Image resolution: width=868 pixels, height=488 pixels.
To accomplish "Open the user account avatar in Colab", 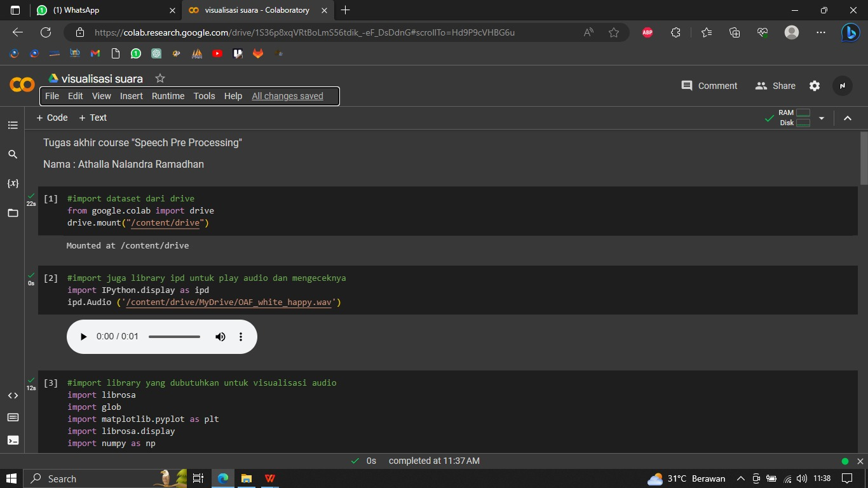I will coord(843,86).
